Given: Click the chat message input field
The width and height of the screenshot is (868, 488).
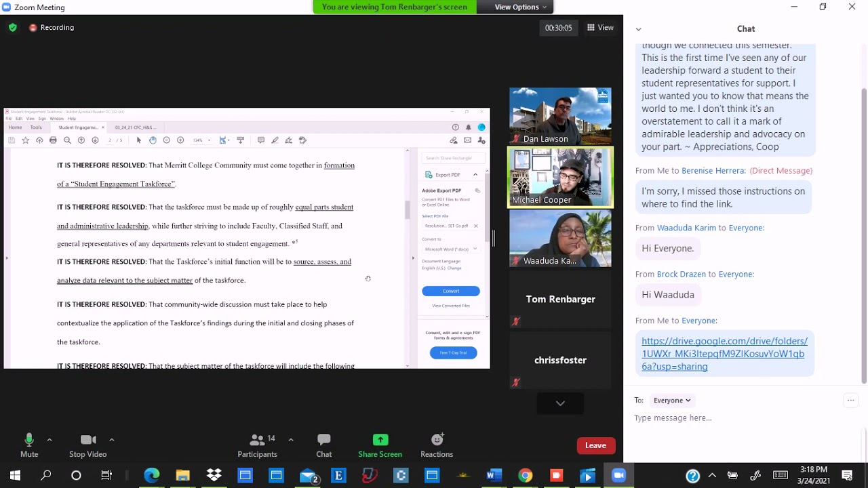Looking at the screenshot, I should tap(743, 418).
